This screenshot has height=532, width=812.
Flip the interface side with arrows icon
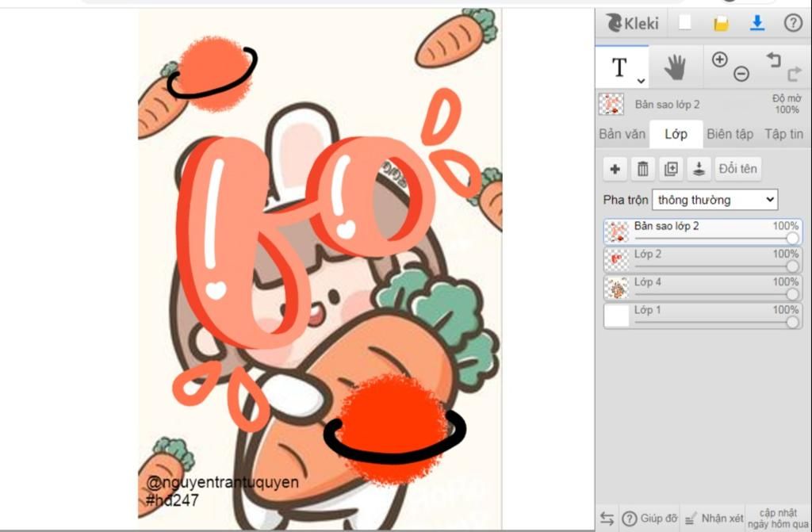607,518
